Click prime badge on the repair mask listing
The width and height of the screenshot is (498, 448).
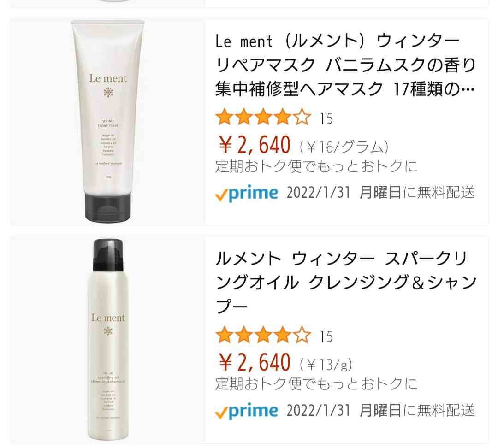coord(247,193)
